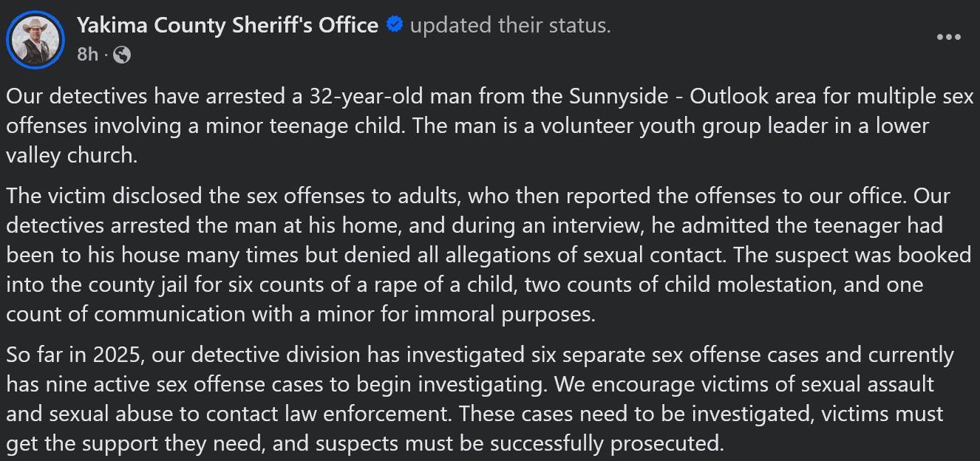The width and height of the screenshot is (980, 461).
Task: Click the line ending "valley church."
Action: 72,156
